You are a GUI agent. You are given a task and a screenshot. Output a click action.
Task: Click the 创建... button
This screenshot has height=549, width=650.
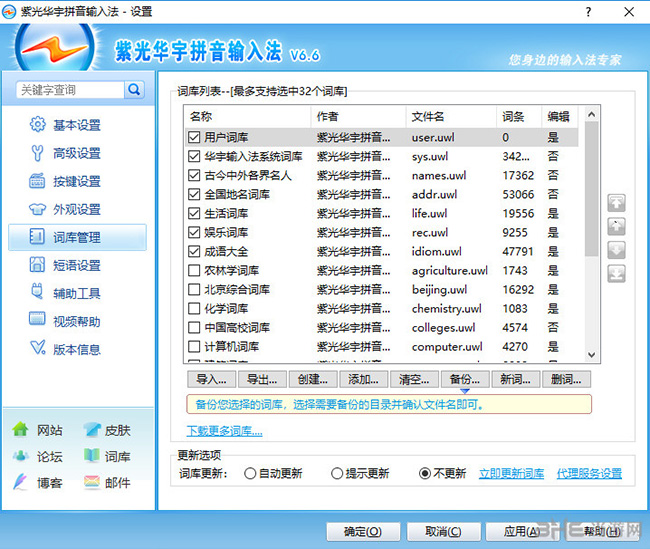click(313, 379)
